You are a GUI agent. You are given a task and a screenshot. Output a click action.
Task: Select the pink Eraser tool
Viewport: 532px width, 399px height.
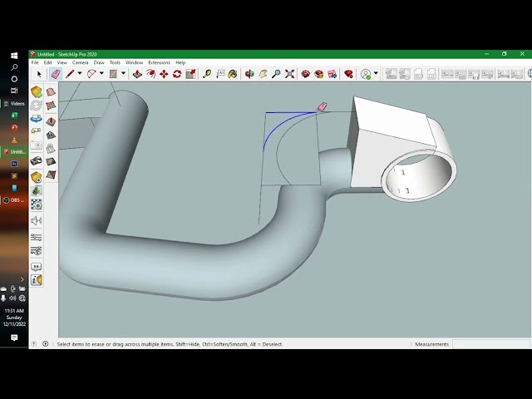coord(56,74)
